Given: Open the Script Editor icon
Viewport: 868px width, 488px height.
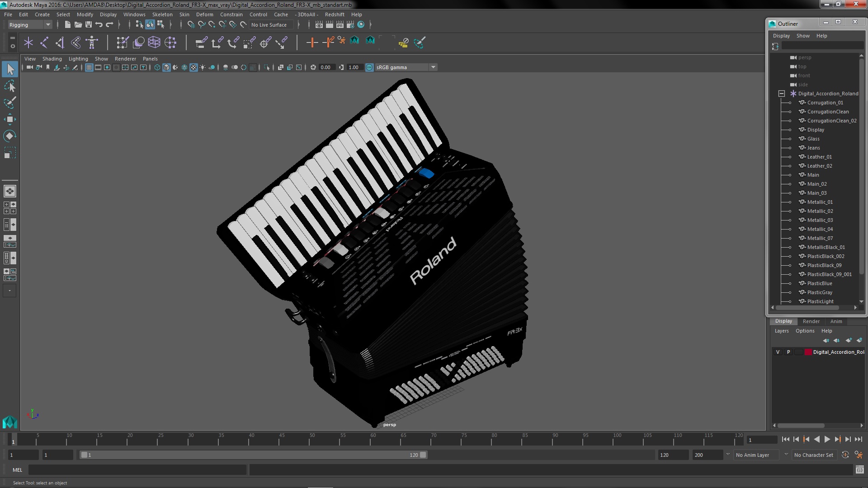Looking at the screenshot, I should point(859,470).
